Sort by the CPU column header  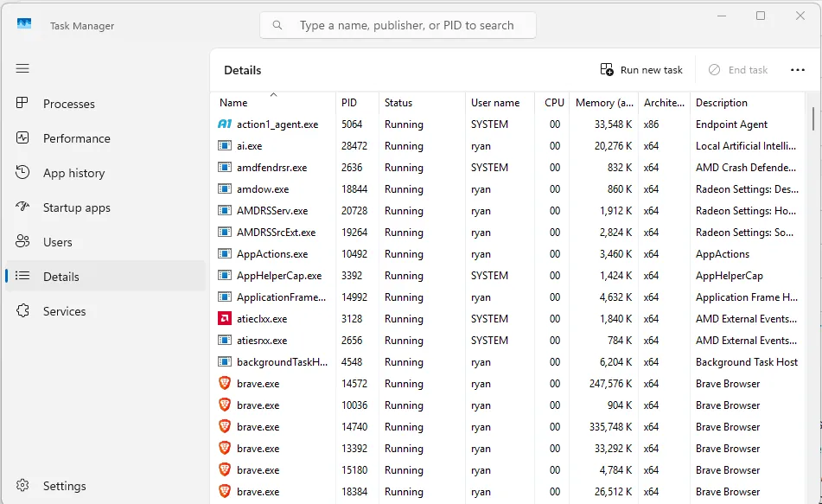pyautogui.click(x=552, y=102)
